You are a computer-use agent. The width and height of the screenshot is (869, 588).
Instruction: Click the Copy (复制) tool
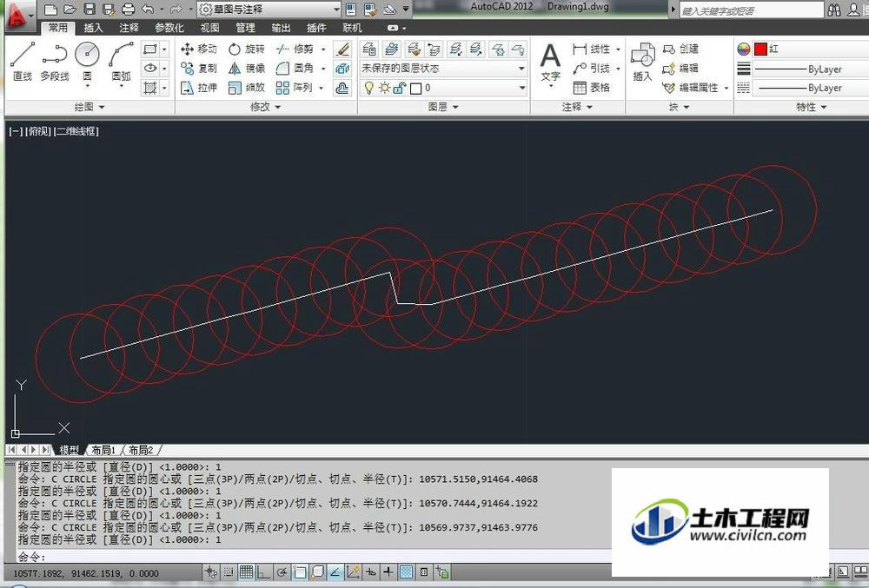coord(198,68)
